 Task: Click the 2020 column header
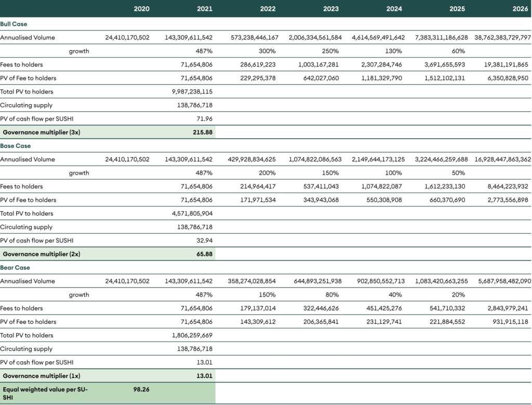141,9
